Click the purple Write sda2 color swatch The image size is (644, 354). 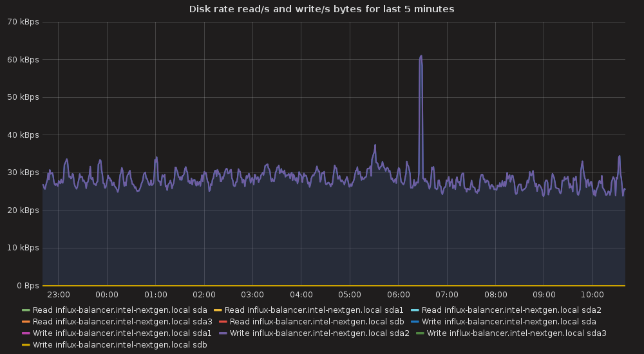coord(223,333)
